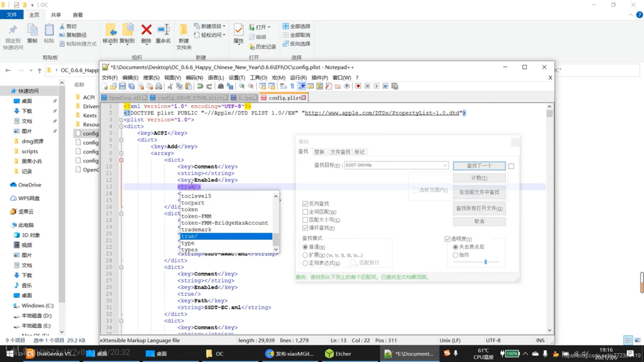The width and height of the screenshot is (644, 362).
Task: Click the Copy toolbar icon in Notepad++
Action: point(179,86)
